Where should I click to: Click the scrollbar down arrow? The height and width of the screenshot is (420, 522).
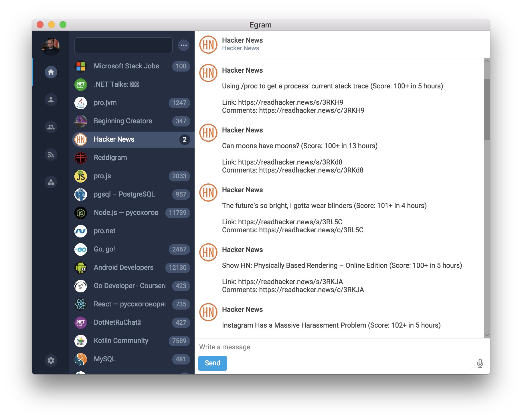(487, 335)
